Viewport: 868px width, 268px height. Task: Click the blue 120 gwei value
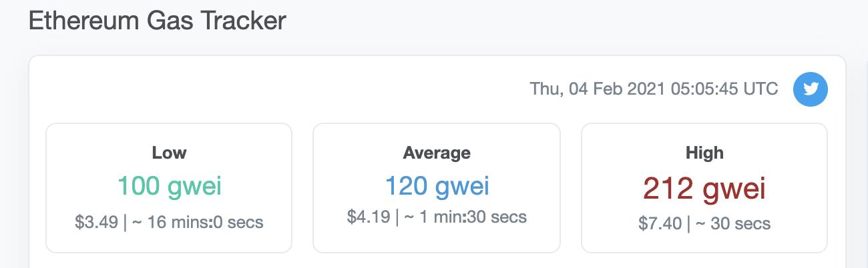click(x=437, y=186)
